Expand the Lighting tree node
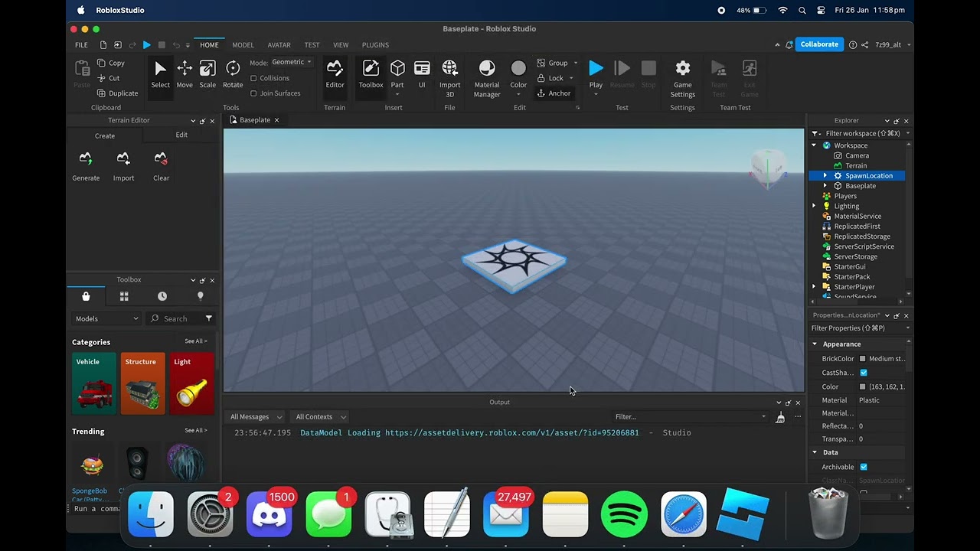Image resolution: width=980 pixels, height=551 pixels. pyautogui.click(x=814, y=206)
